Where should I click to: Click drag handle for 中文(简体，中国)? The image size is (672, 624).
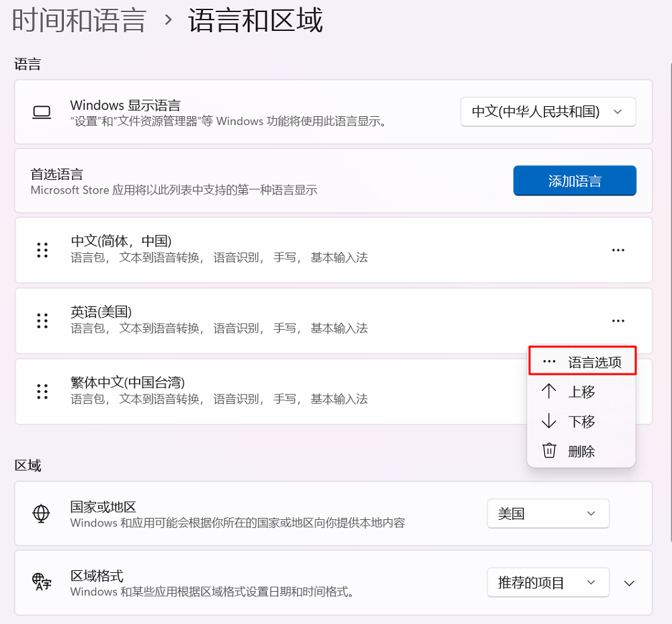pyautogui.click(x=42, y=250)
